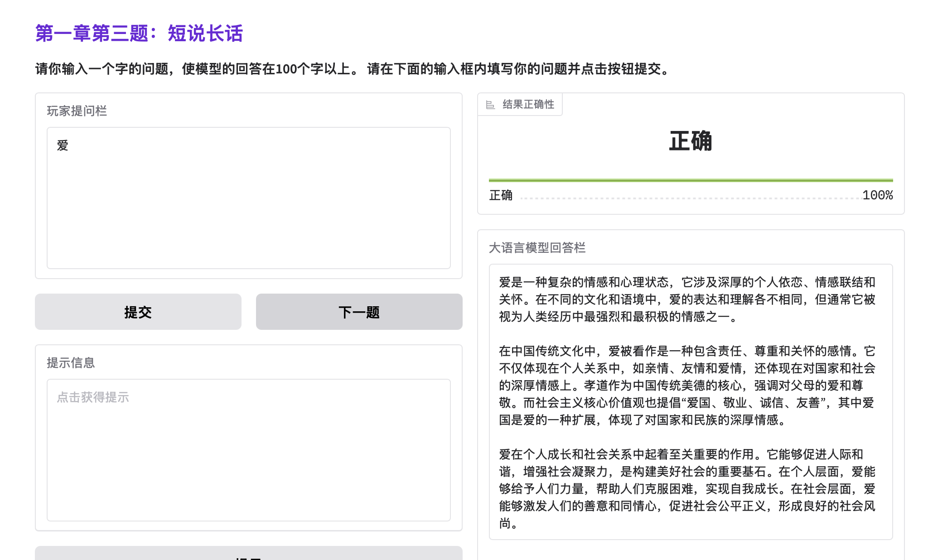Click the 爱 character in the question box
This screenshot has height=560, width=928.
click(63, 145)
